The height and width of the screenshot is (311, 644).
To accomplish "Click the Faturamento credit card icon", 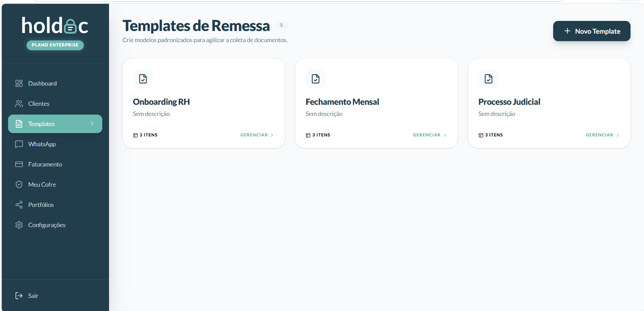I will pos(19,164).
